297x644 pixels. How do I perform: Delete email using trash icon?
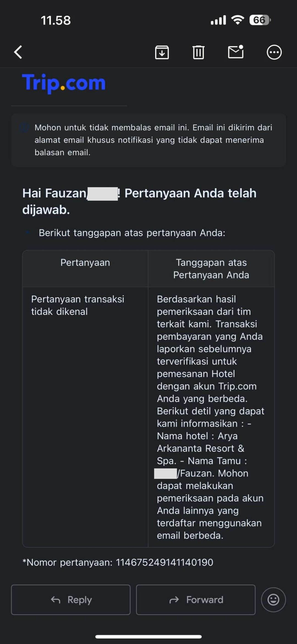click(198, 52)
